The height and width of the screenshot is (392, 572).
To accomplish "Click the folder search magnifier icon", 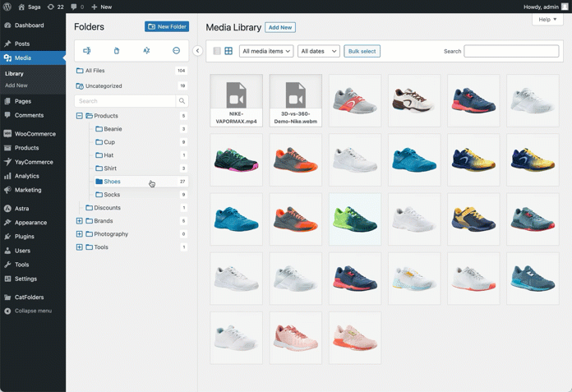I will [182, 101].
